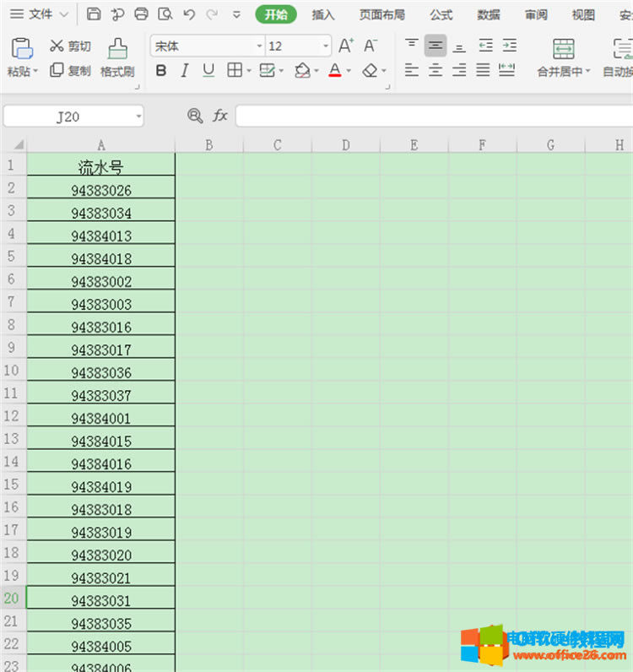Click the Print icon

(141, 14)
